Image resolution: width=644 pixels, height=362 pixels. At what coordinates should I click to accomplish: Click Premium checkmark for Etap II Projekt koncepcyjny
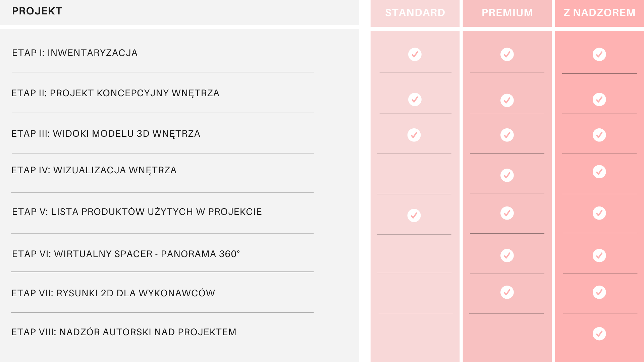click(x=507, y=100)
